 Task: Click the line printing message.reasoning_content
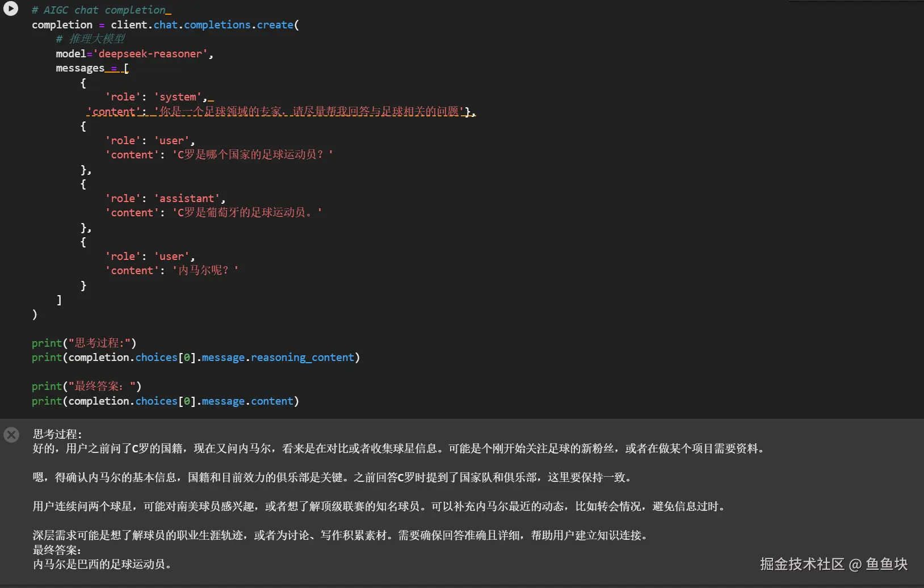point(196,358)
